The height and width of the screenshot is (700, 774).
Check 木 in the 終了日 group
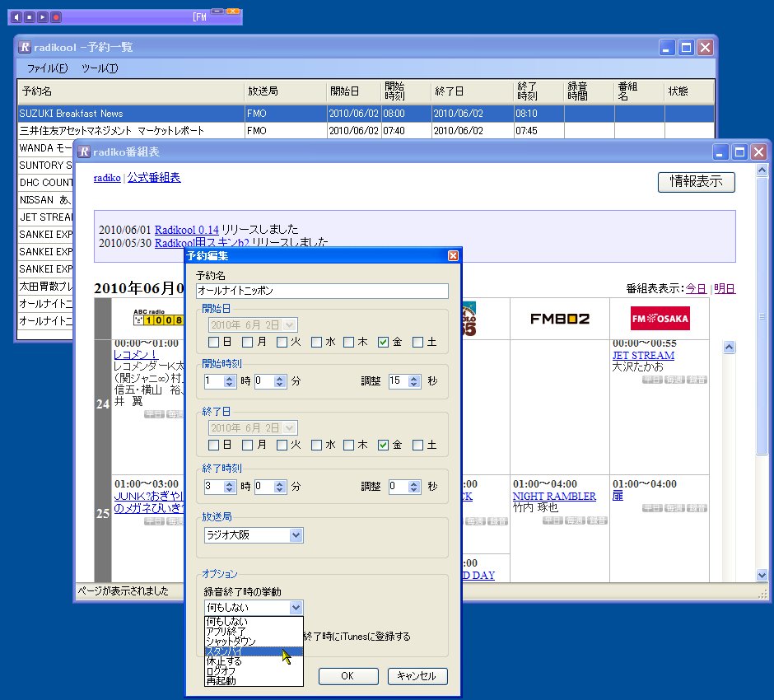[x=348, y=446]
